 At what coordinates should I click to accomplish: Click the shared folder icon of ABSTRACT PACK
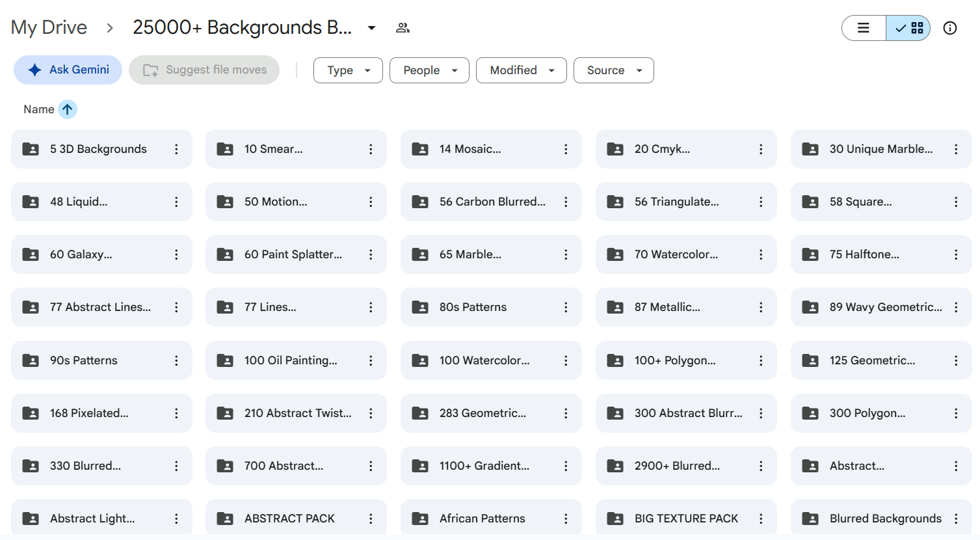225,519
